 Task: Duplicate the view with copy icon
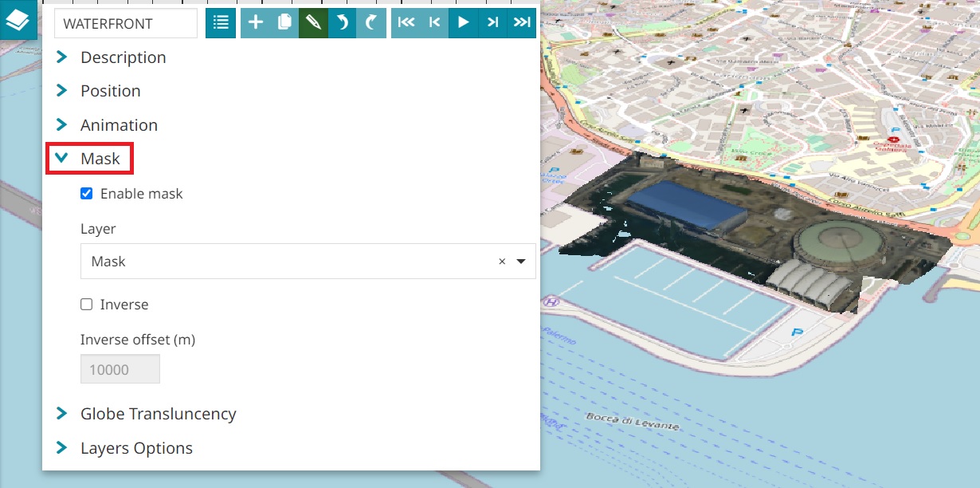point(284,23)
